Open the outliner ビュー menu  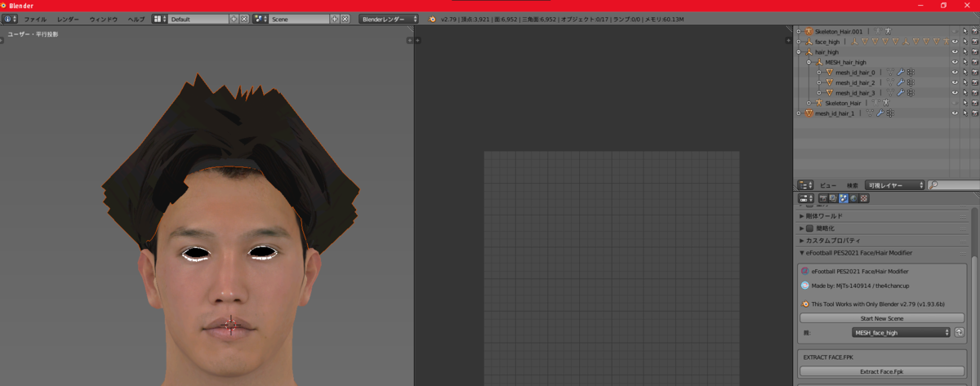tap(827, 185)
